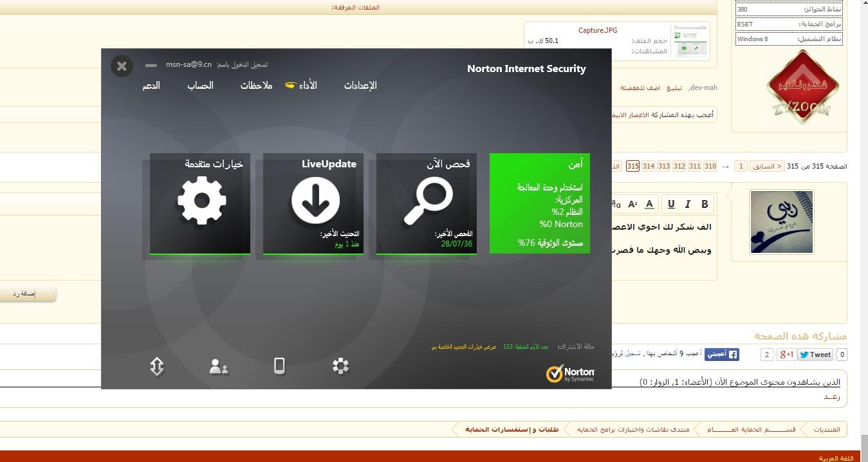The image size is (868, 462).
Task: Click the Norton by Symantec logo
Action: 570,374
